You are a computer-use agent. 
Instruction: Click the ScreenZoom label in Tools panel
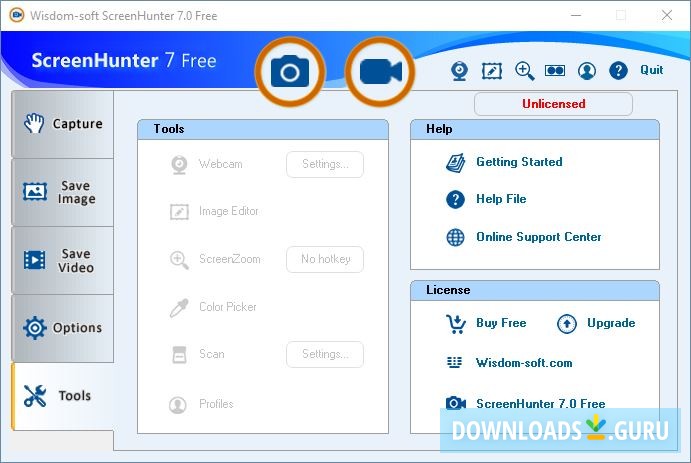coord(230,259)
